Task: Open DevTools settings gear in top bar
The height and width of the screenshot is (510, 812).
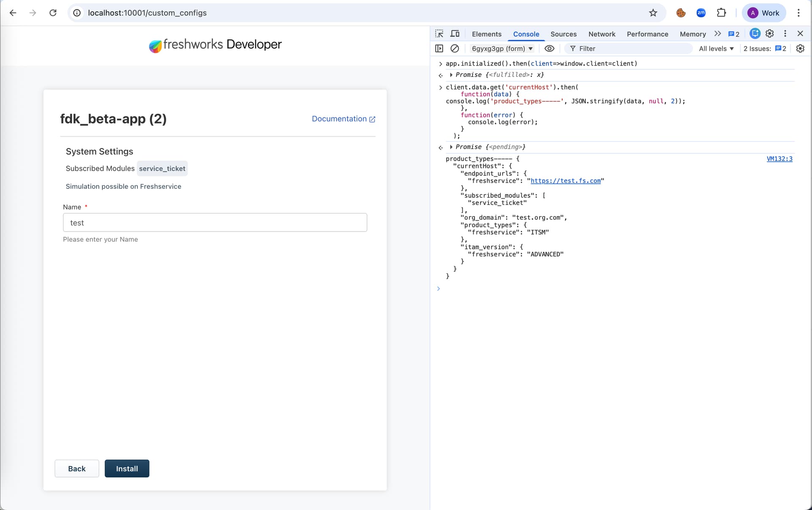Action: 770,34
